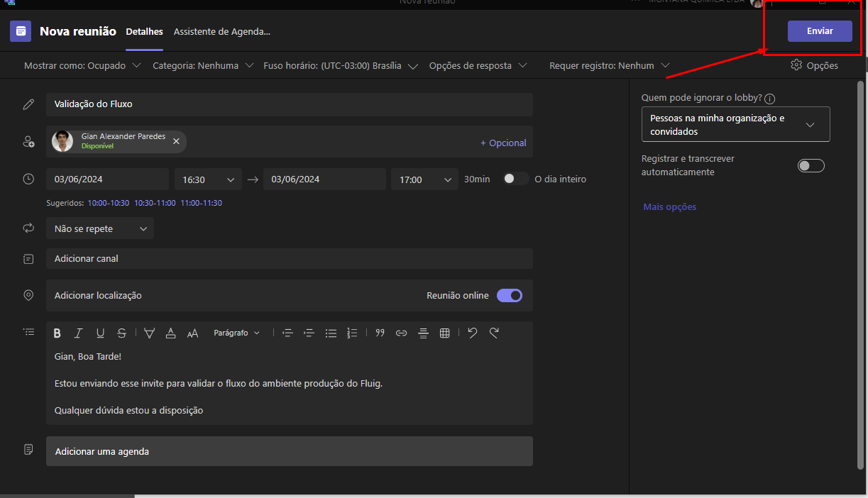The height and width of the screenshot is (498, 868).
Task: Undo the last edit
Action: point(473,333)
